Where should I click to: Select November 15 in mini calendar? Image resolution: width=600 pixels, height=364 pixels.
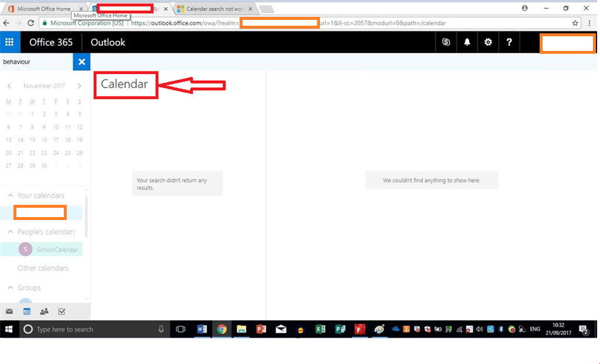pyautogui.click(x=33, y=140)
